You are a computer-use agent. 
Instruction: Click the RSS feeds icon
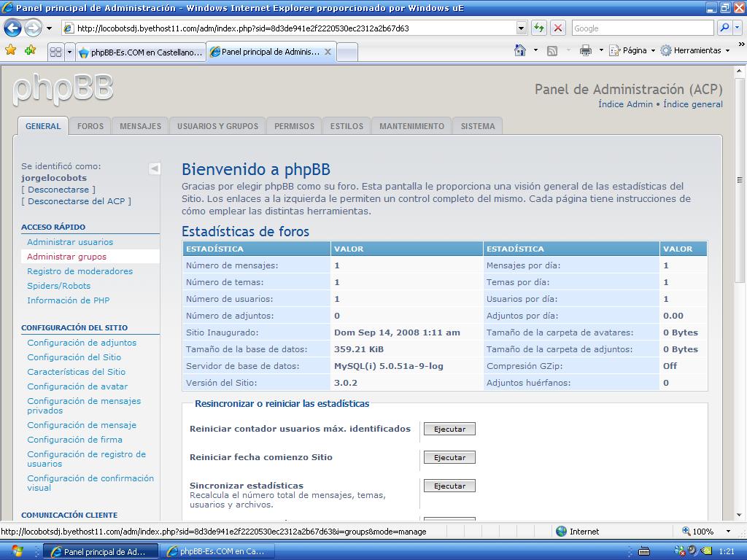click(x=552, y=50)
